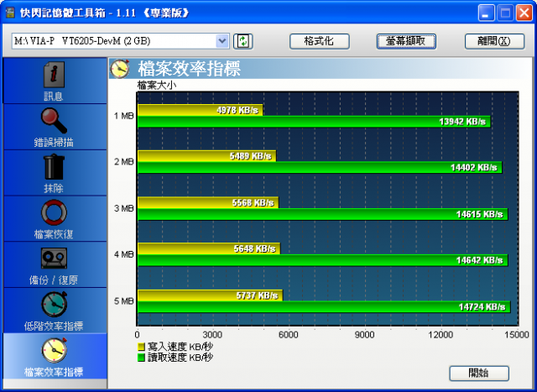Expand the drive selection dropdown arrow
The image size is (537, 392).
222,41
